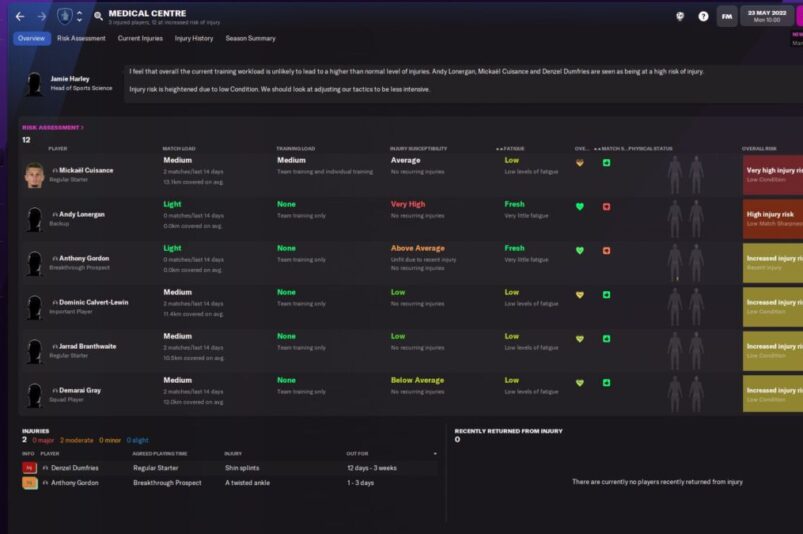Open the Injury History tab

pos(194,38)
